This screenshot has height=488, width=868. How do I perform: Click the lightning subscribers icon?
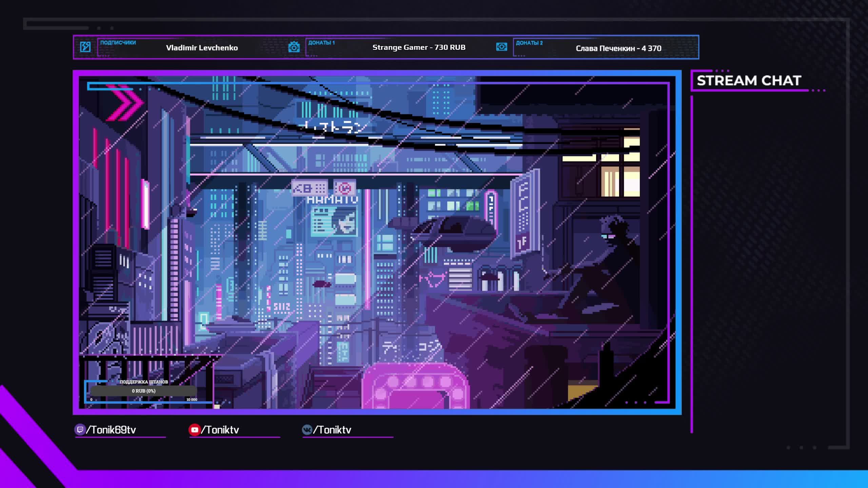pyautogui.click(x=85, y=47)
